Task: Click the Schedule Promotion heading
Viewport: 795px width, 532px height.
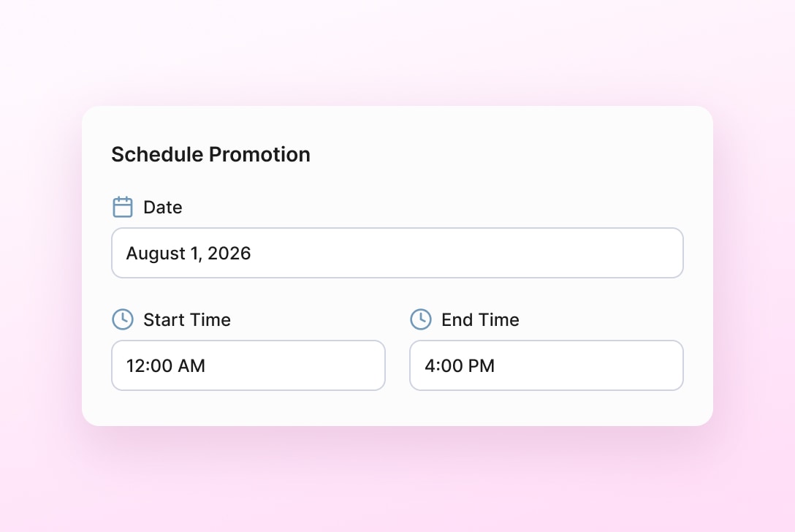Action: (210, 154)
